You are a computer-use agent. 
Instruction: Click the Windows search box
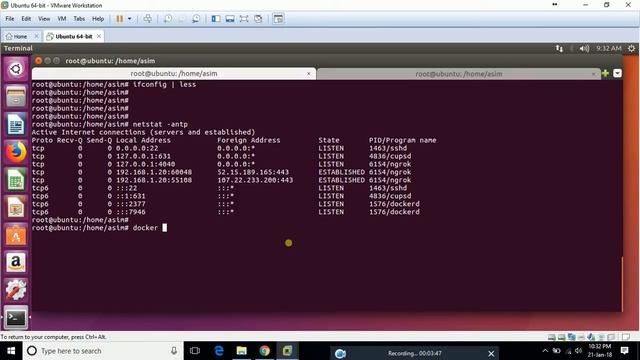point(102,351)
